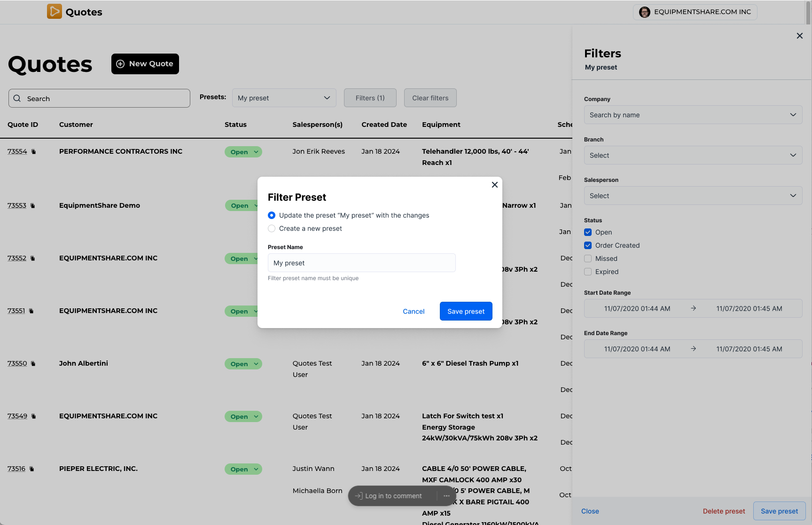Copy quote ID 73516 with its copy icon

click(x=32, y=469)
